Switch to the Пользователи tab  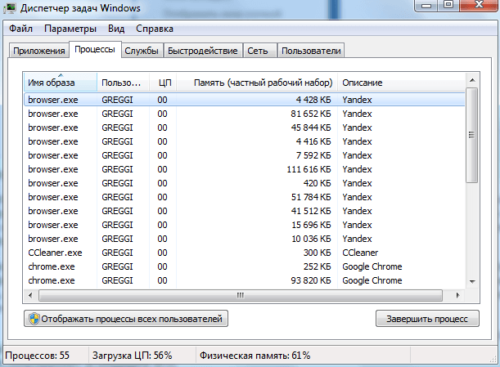[311, 51]
